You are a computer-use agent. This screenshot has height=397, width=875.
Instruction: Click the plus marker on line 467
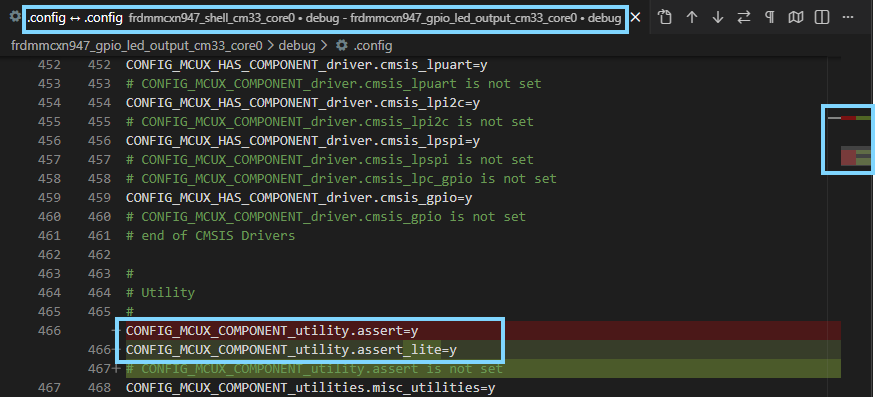tap(117, 369)
